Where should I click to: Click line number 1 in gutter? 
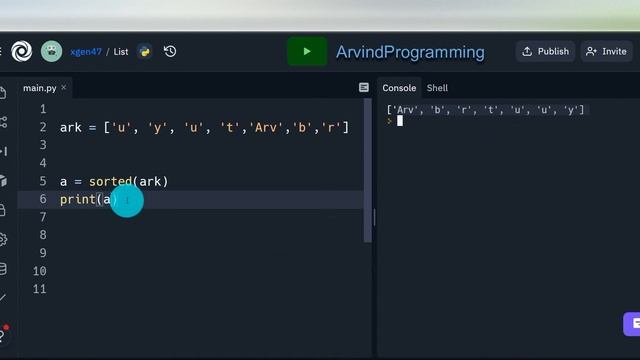point(43,109)
